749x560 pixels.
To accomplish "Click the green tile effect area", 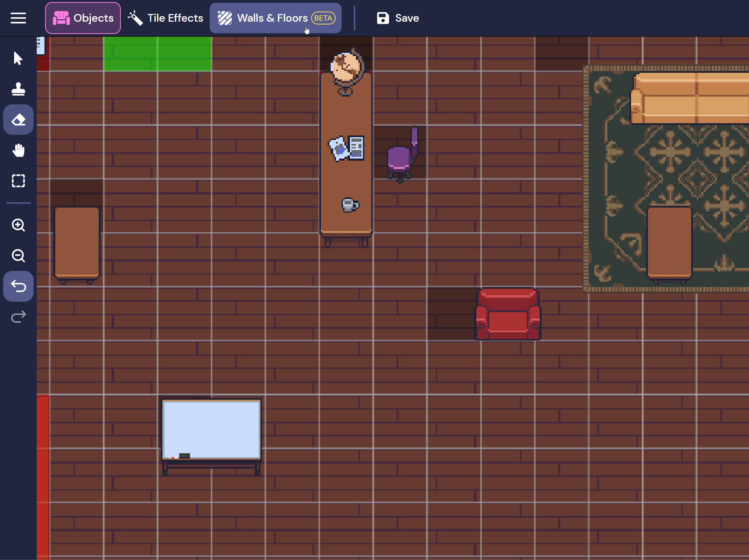I will click(157, 54).
